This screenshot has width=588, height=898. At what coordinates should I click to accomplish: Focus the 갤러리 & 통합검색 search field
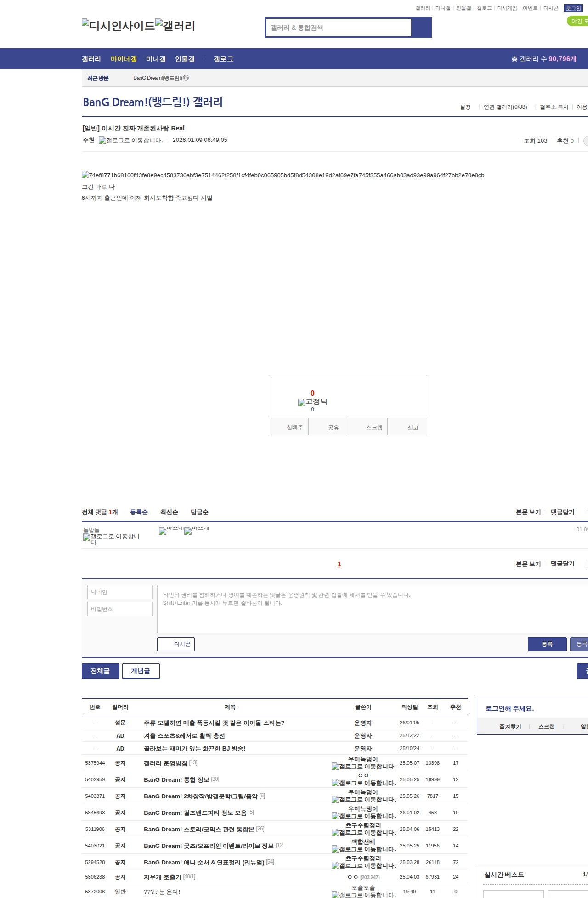[339, 28]
